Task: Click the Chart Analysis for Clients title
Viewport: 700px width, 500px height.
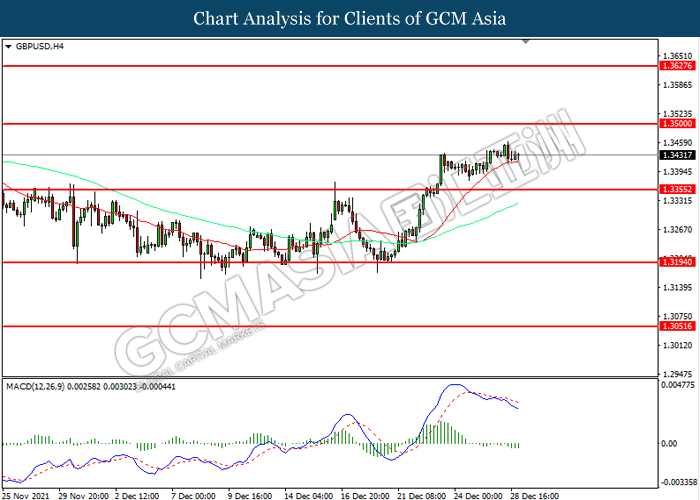Action: tap(350, 18)
